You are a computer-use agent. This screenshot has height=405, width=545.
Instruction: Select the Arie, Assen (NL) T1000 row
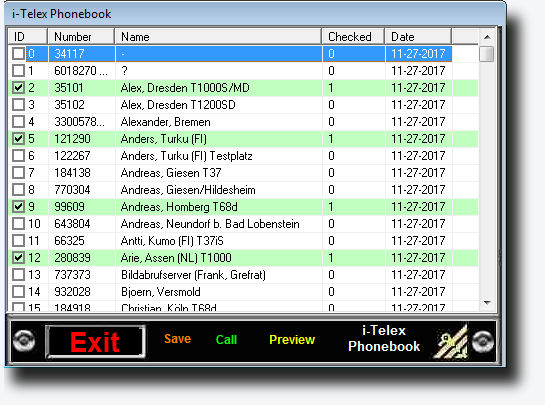pyautogui.click(x=243, y=258)
